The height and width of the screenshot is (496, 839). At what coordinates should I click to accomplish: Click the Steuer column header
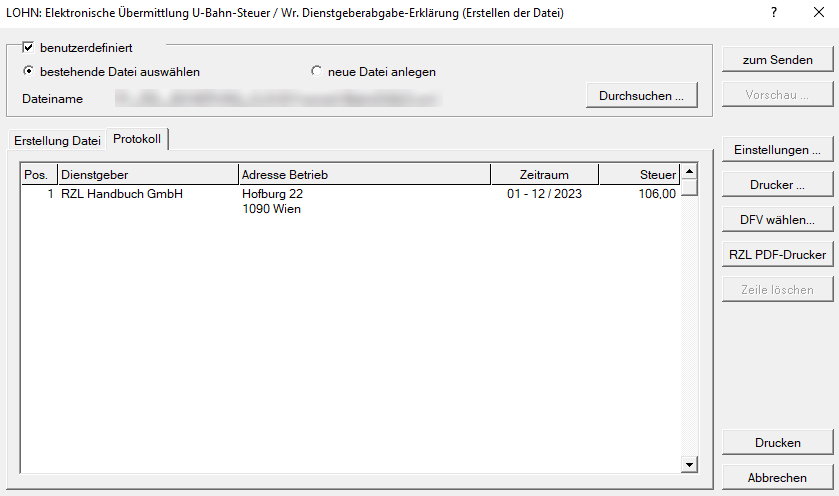[639, 175]
